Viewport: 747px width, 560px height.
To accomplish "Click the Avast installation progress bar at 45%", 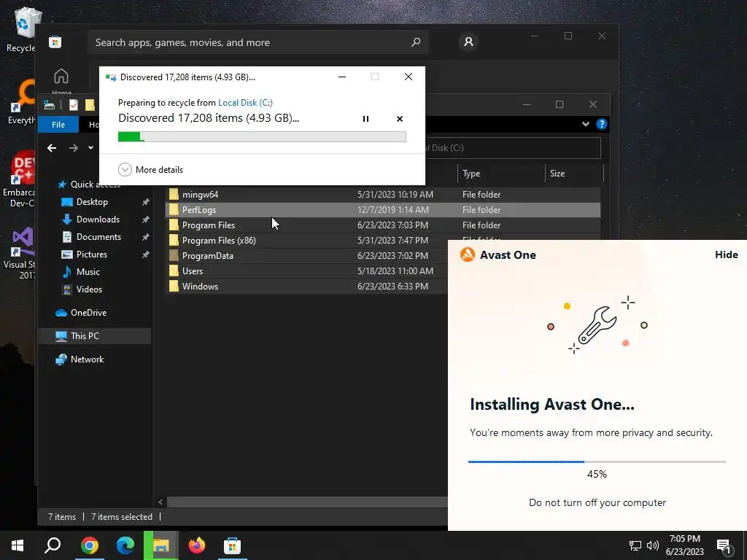I will point(597,462).
